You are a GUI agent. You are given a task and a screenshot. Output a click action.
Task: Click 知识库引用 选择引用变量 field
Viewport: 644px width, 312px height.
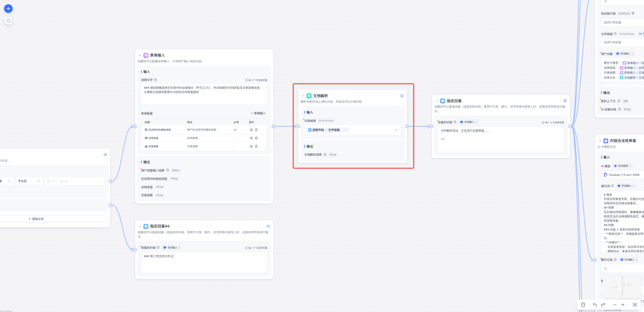coord(622,22)
